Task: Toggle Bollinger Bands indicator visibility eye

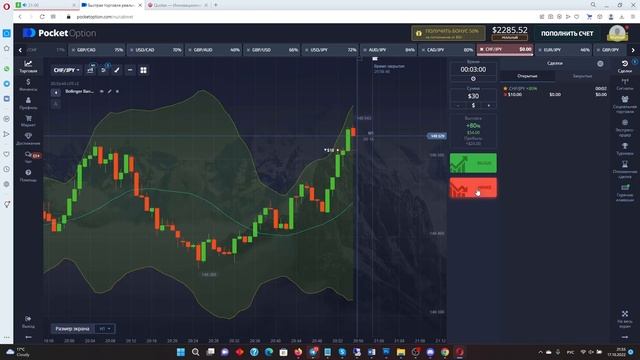Action: 102,91
